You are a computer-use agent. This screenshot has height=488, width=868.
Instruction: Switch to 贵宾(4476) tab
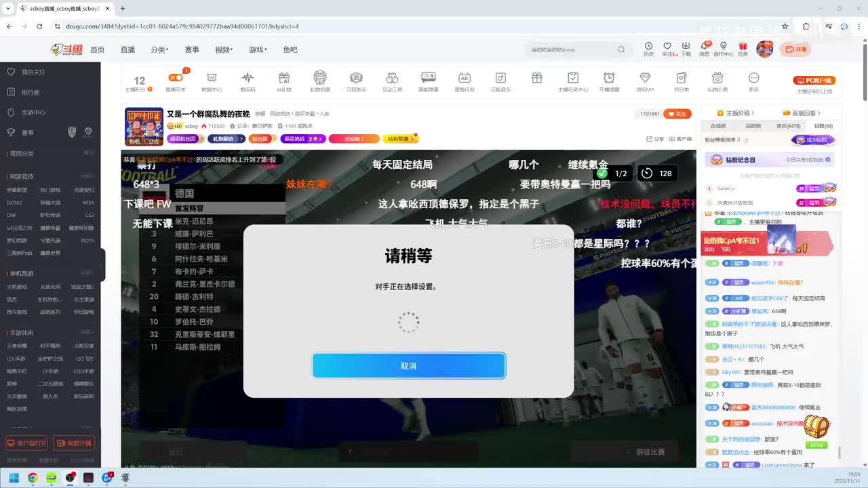(x=789, y=126)
